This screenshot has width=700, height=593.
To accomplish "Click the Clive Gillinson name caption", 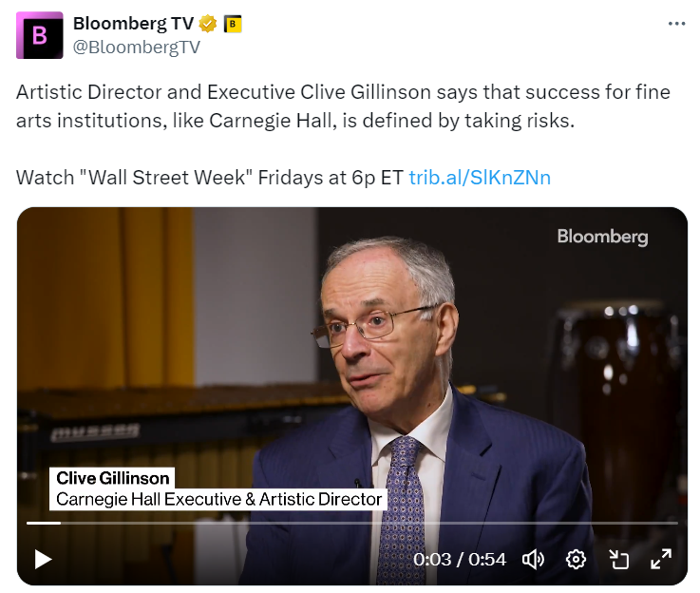I will point(112,478).
